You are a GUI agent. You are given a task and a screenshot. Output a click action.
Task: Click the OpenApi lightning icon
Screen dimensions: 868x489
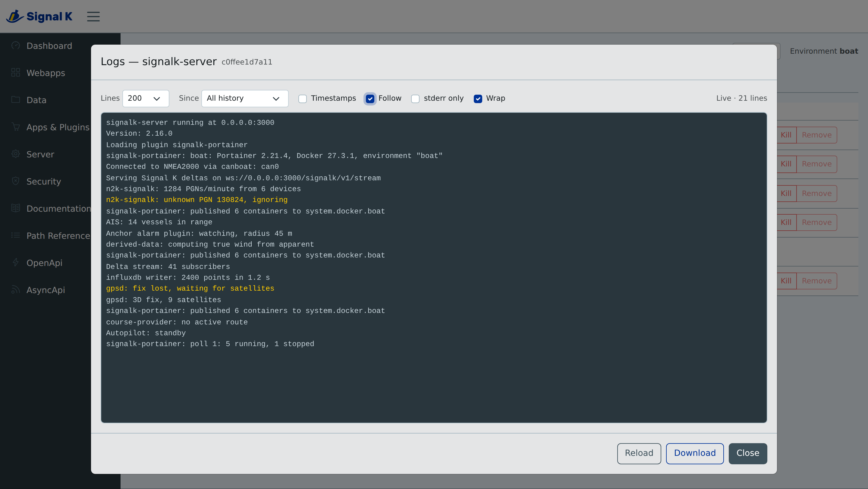[15, 263]
